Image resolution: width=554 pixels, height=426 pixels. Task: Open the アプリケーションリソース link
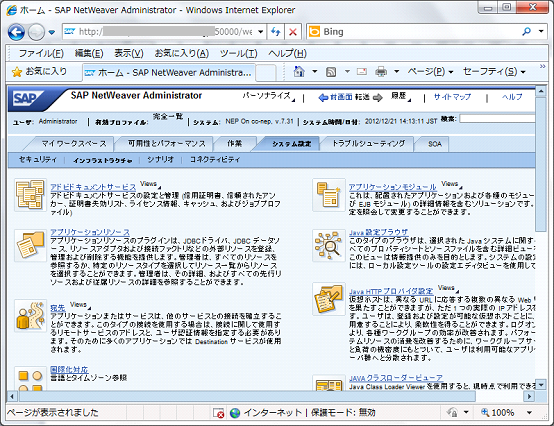tap(90, 232)
